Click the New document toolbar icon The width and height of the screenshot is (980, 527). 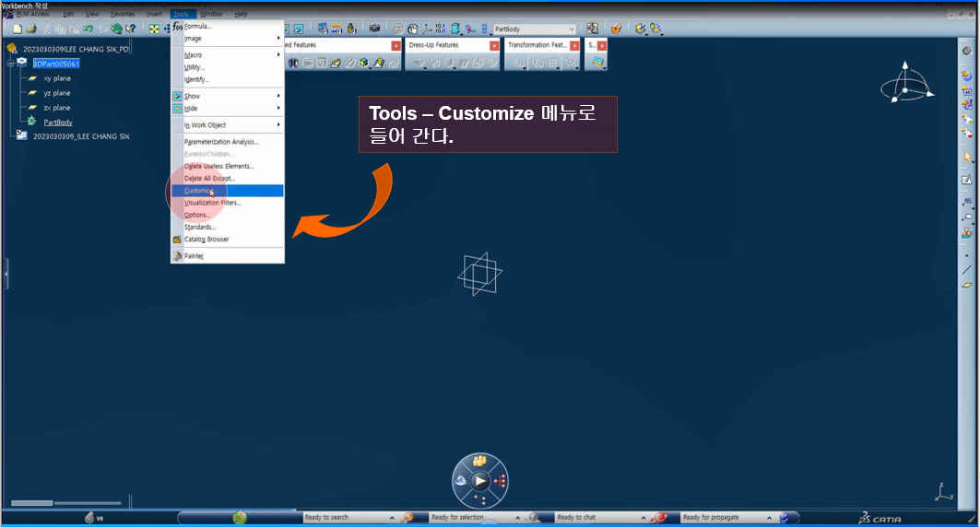coord(18,29)
